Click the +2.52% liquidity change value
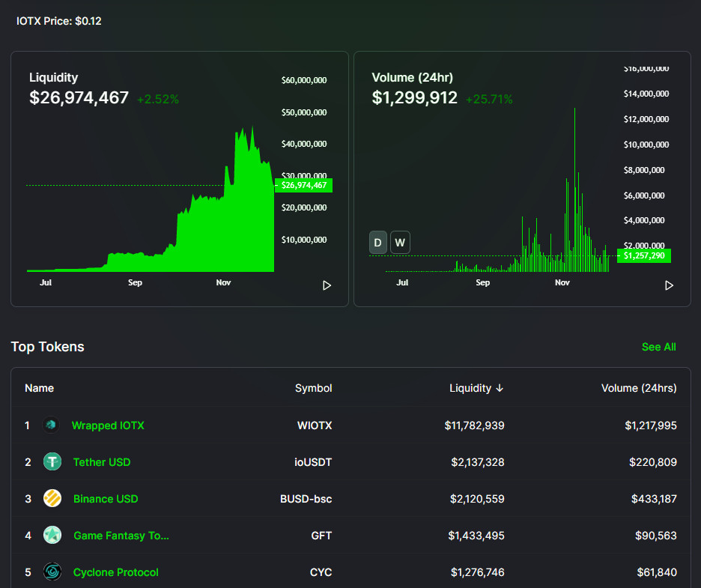Screen dimensions: 701x588 pyautogui.click(x=158, y=100)
